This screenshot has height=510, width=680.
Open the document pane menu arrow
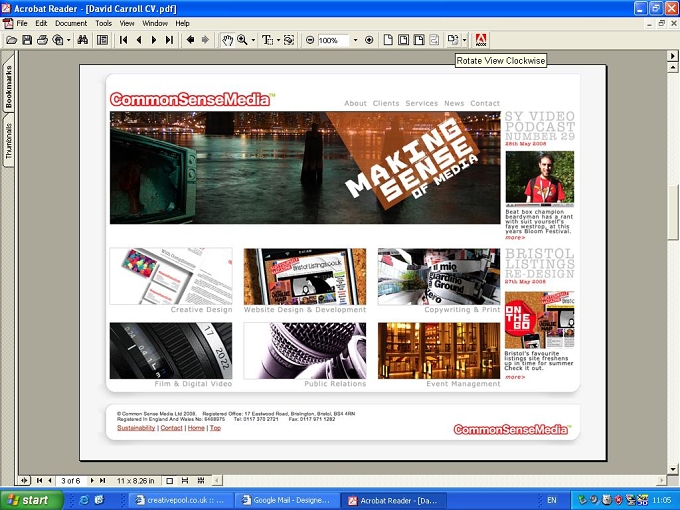[673, 56]
